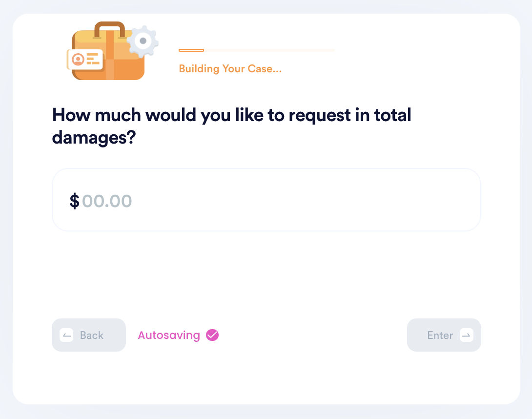Click the empty right side of amount field

tap(306, 200)
